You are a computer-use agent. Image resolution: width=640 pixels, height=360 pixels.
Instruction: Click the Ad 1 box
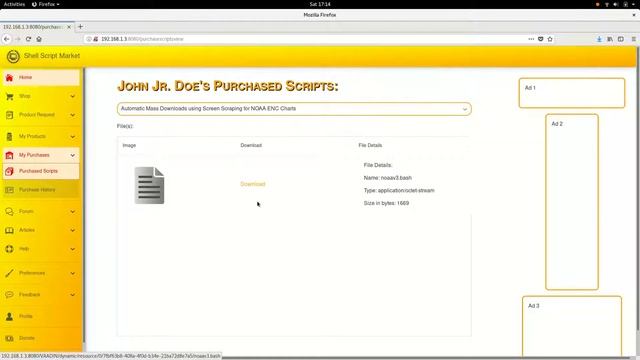[x=572, y=93]
